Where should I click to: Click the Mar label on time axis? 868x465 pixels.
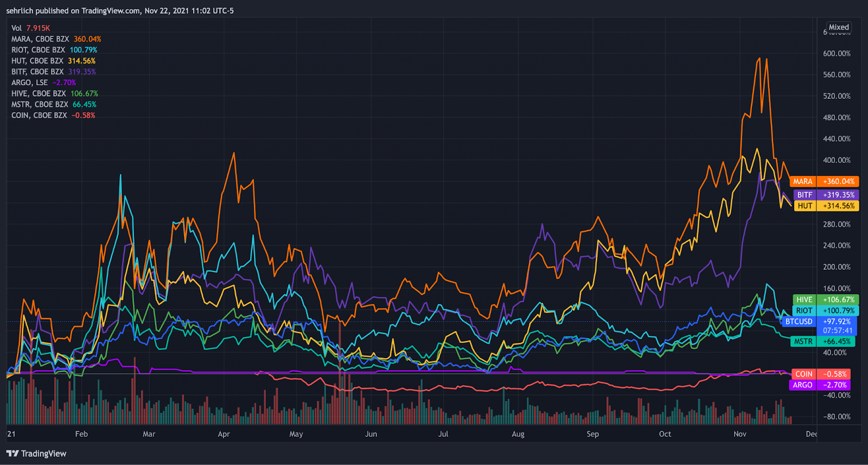tap(149, 434)
